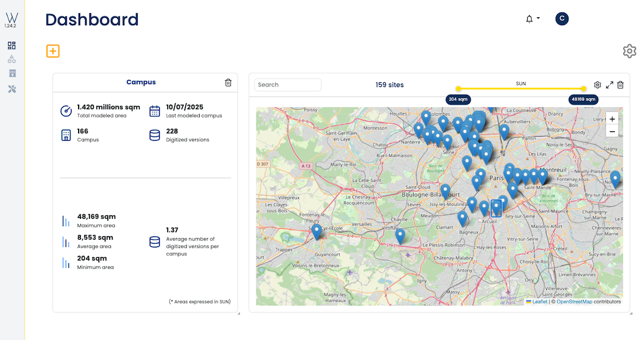644x340 pixels.
Task: Open the OpenStreetMap contributors link
Action: click(x=574, y=302)
